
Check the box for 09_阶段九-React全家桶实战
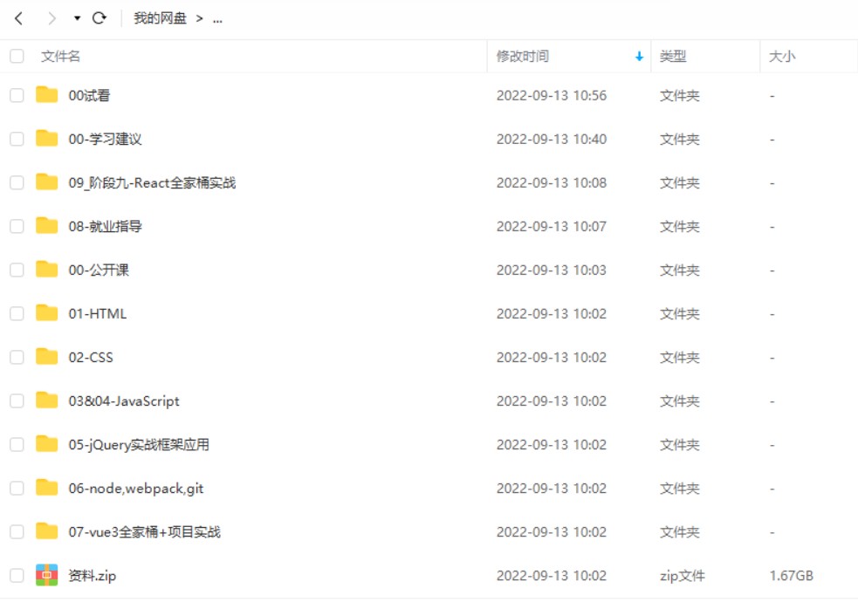(x=17, y=182)
